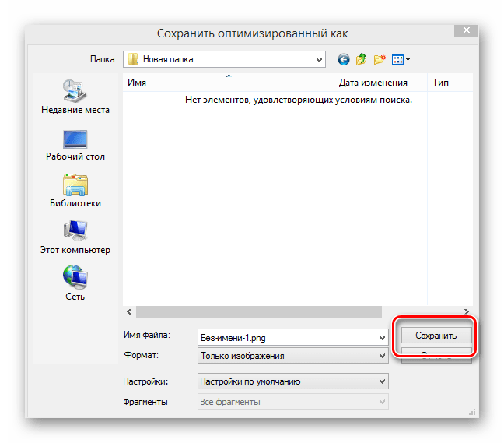Open Недавние места in the sidebar
The image size is (504, 443).
(x=75, y=97)
